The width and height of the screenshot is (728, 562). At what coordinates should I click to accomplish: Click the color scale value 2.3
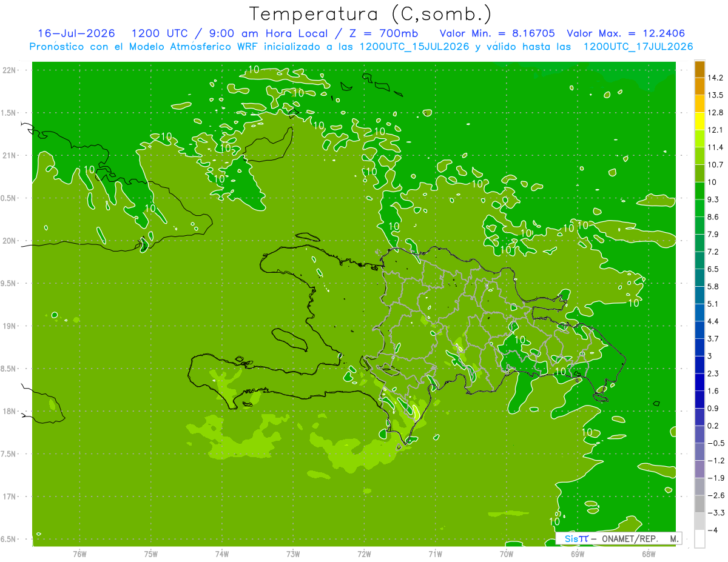click(713, 373)
